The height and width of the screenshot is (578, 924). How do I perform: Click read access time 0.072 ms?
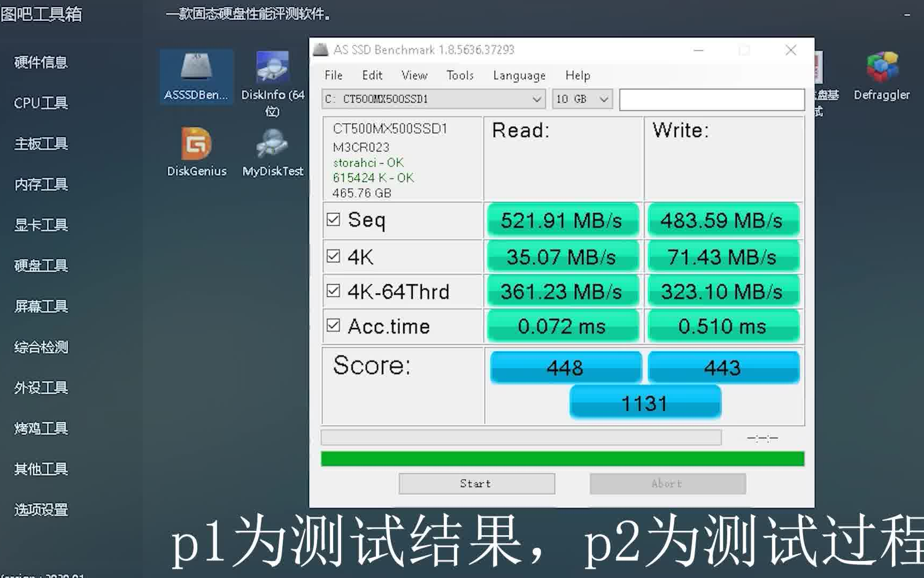tap(563, 326)
